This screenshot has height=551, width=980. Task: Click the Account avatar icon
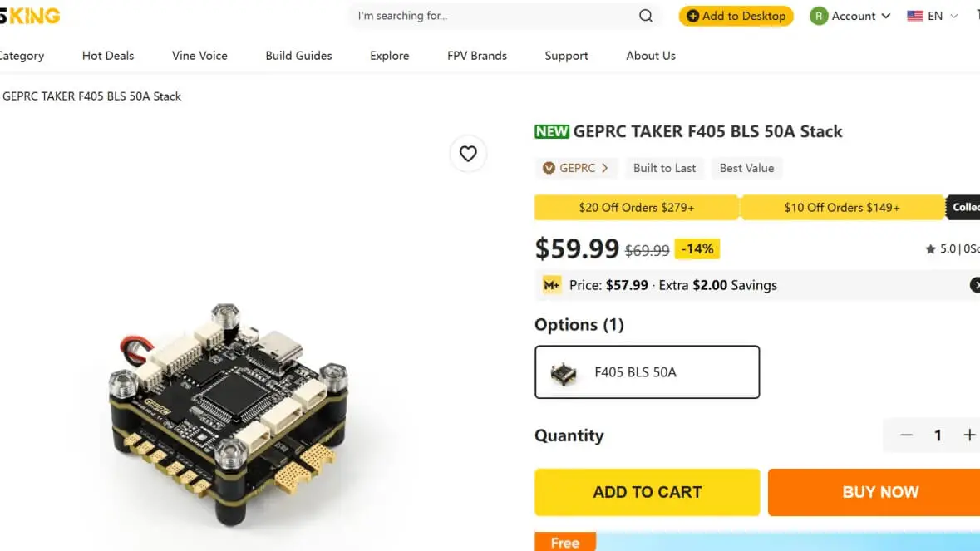coord(819,16)
